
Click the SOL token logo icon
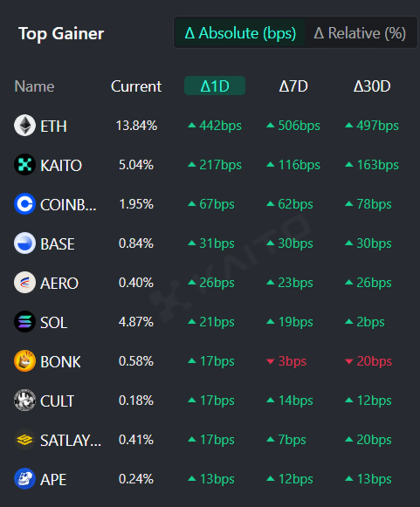[x=24, y=322]
